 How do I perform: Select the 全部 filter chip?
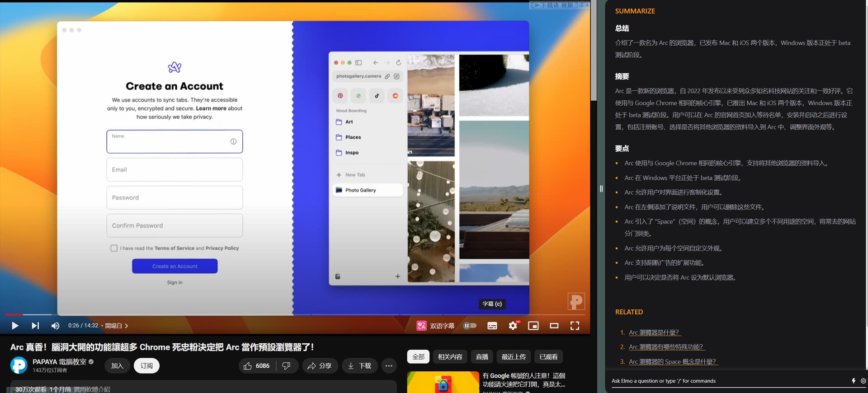coord(418,357)
